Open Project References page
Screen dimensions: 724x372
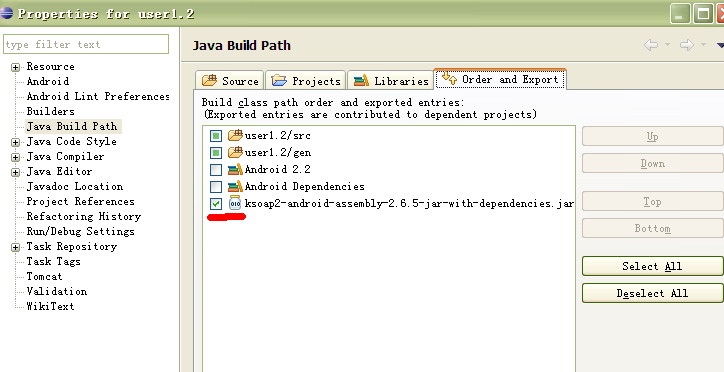[80, 202]
